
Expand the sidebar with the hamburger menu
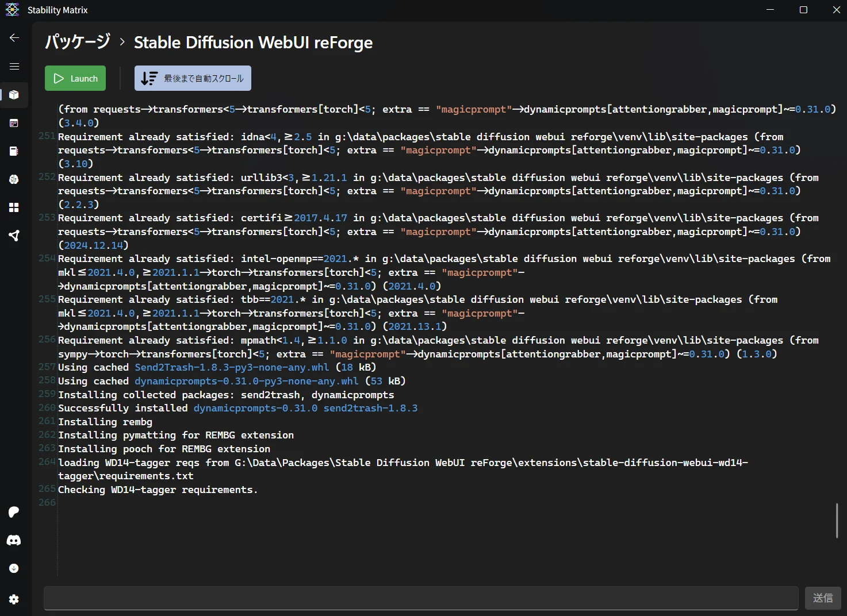[x=14, y=67]
